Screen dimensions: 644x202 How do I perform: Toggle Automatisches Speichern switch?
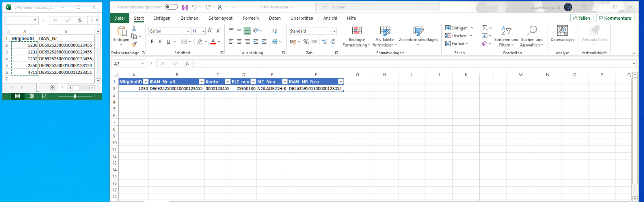coord(171,7)
